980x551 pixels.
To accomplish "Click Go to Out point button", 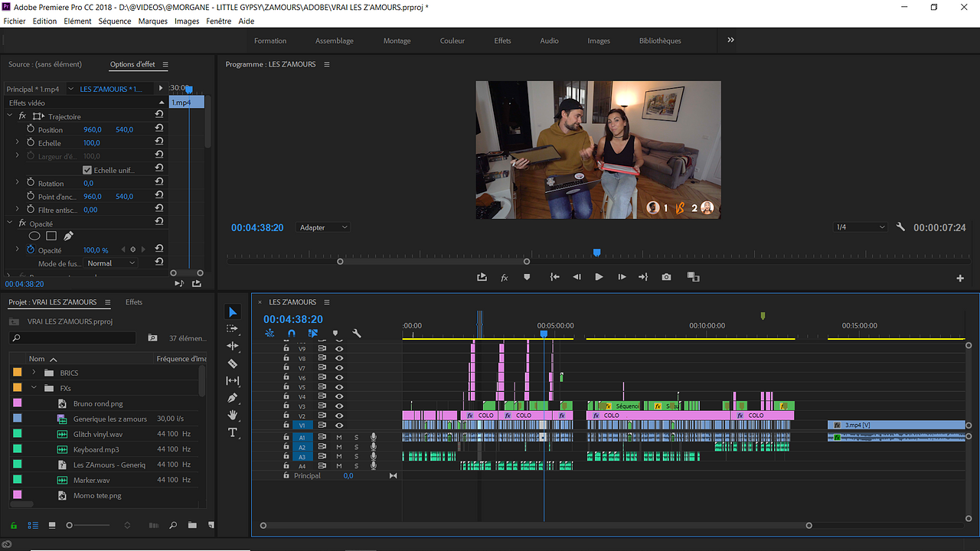I will (643, 277).
